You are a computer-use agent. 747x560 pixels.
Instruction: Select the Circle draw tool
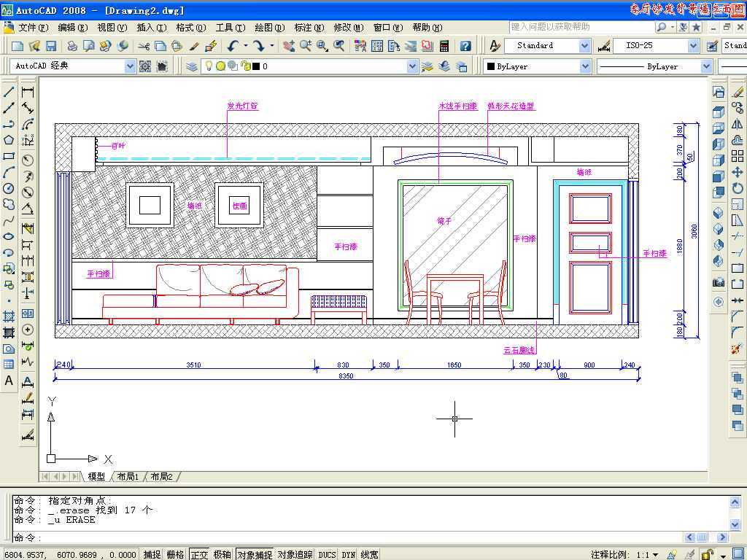coord(9,189)
